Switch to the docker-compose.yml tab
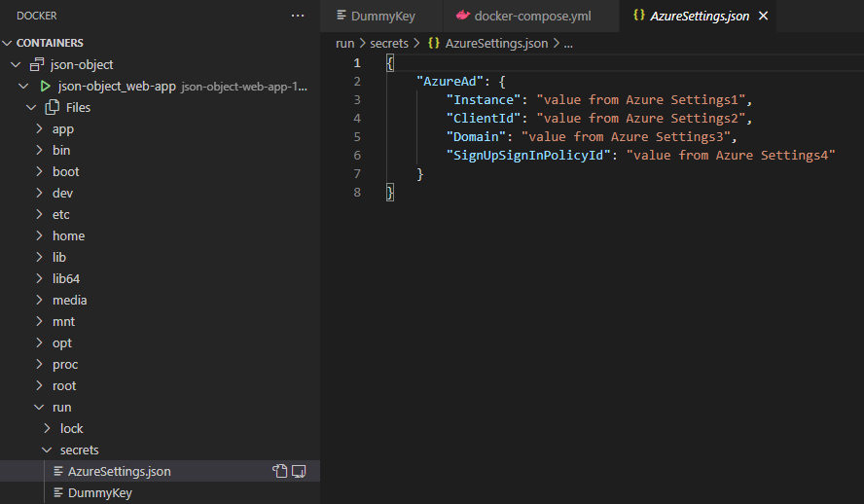The width and height of the screenshot is (864, 504). pos(531,16)
